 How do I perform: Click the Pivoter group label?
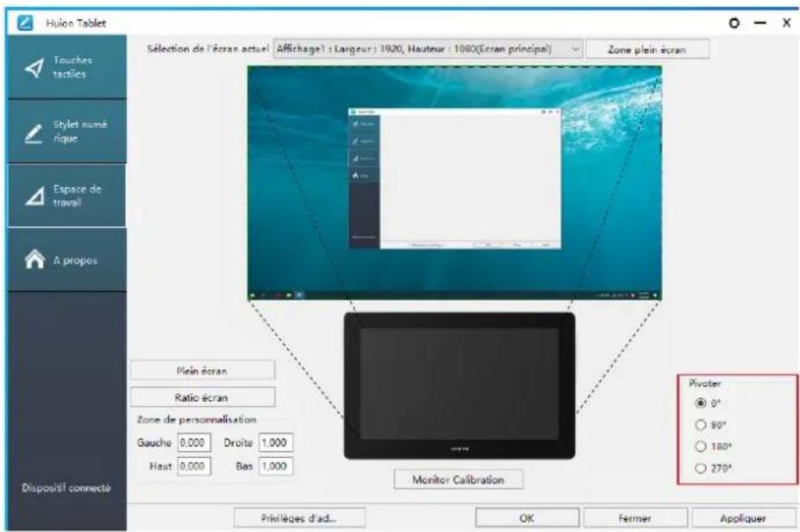[704, 383]
